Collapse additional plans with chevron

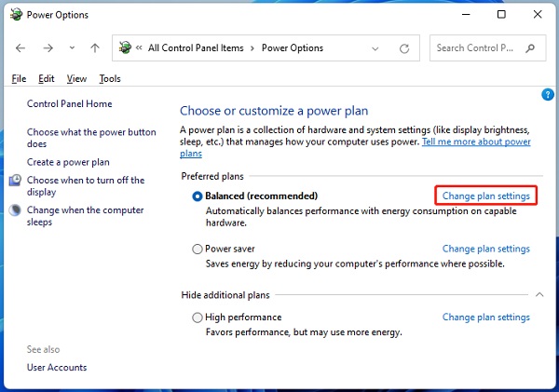[539, 295]
